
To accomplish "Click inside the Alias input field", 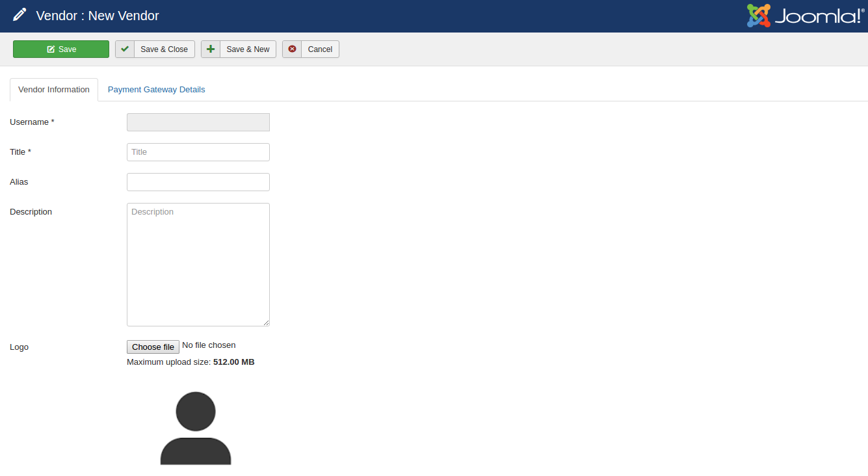I will [198, 182].
